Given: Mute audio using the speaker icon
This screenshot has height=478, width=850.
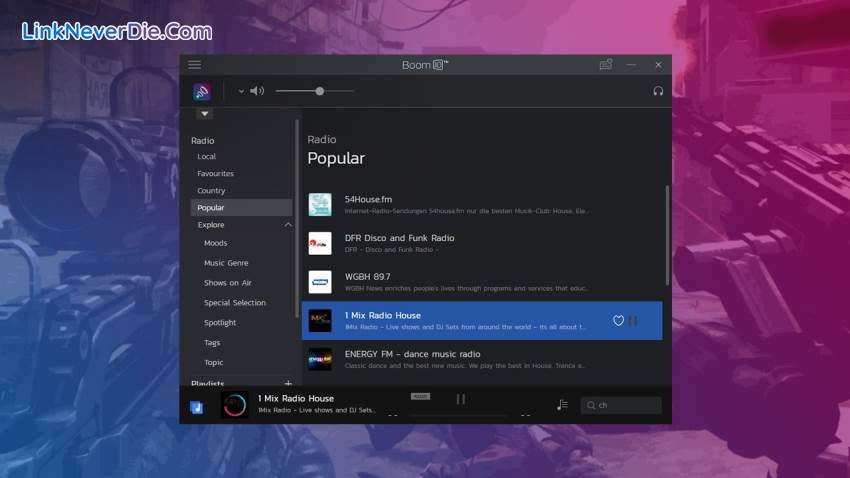Looking at the screenshot, I should pos(257,91).
